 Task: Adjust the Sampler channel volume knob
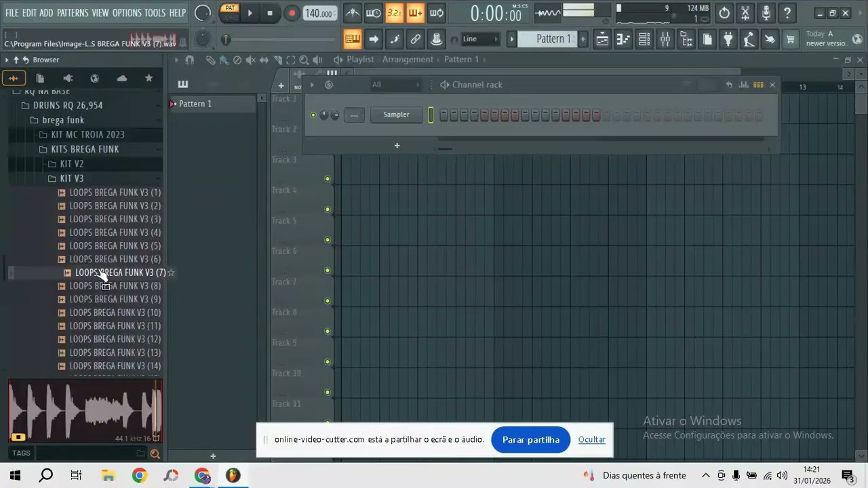[334, 115]
